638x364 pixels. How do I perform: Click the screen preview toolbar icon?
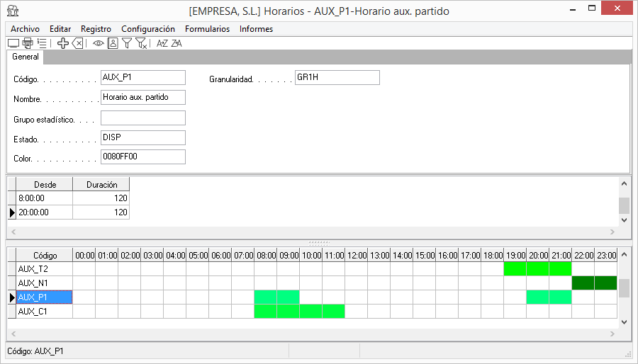coord(13,43)
